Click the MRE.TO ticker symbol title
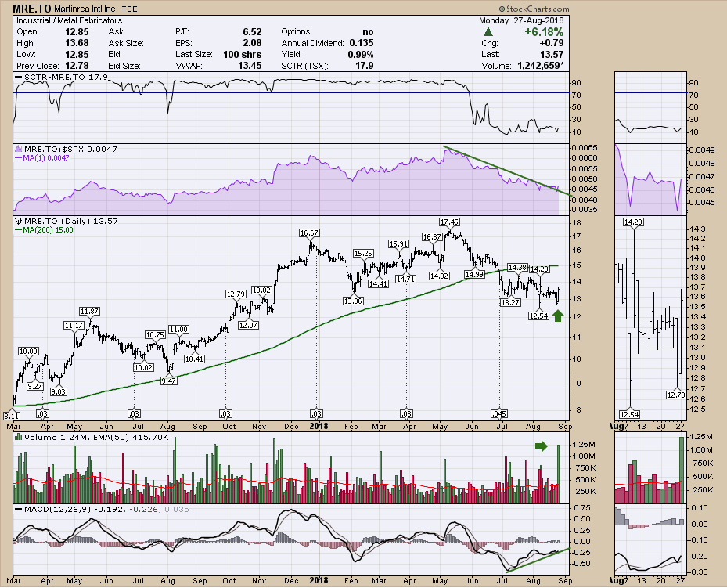 tap(32, 9)
